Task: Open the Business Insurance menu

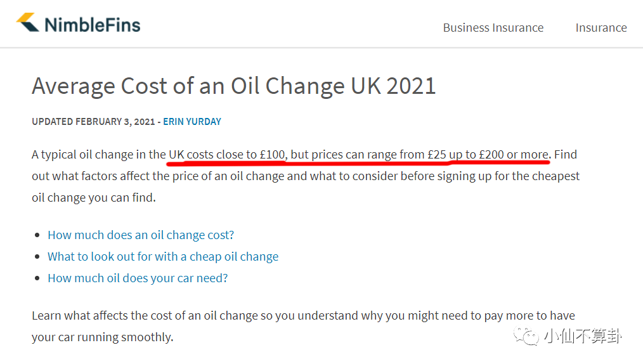Action: [493, 28]
